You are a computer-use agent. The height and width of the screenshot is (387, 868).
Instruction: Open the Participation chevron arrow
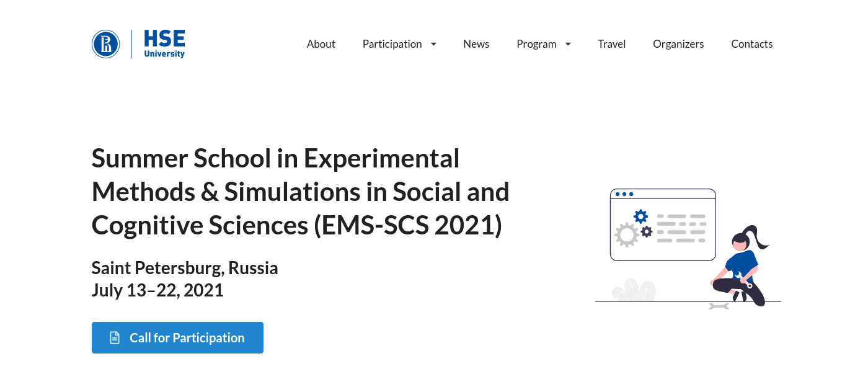pos(433,44)
